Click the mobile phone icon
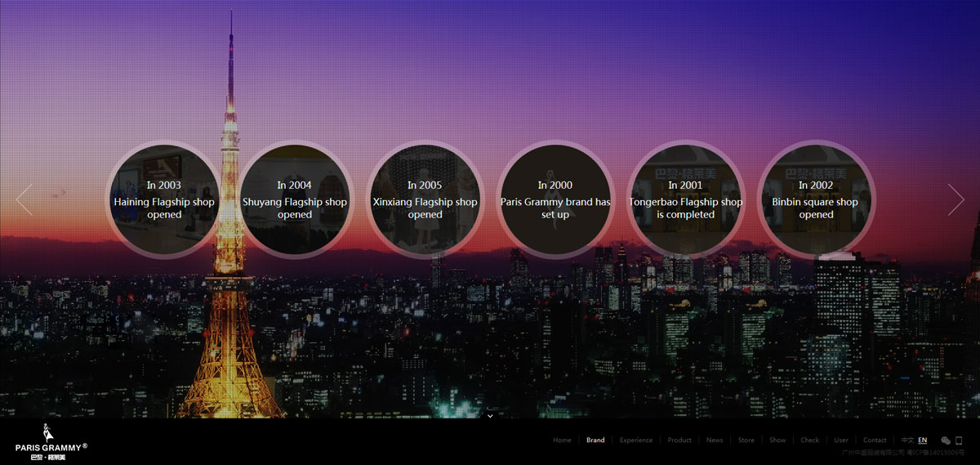Viewport: 980px width, 465px height. 959,440
